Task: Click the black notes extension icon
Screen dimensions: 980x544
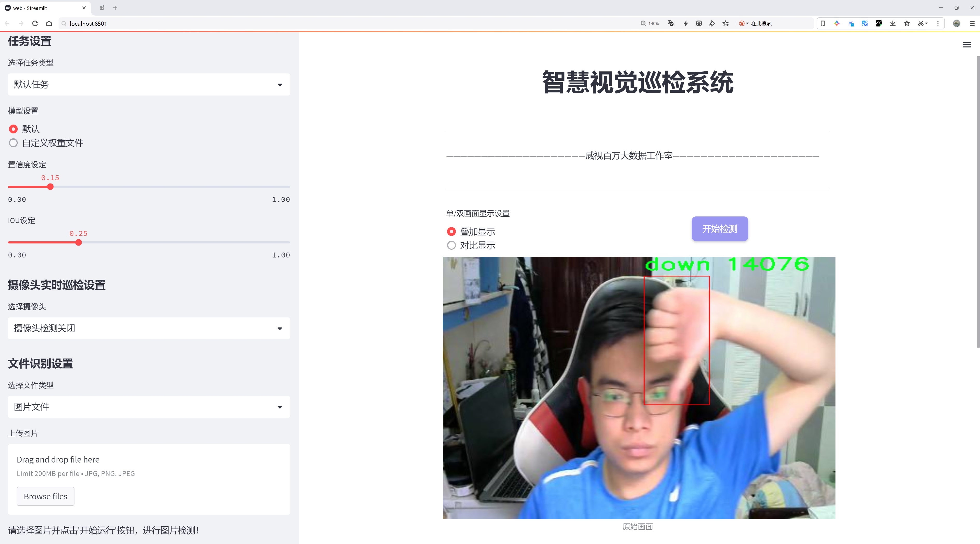Action: pos(879,24)
